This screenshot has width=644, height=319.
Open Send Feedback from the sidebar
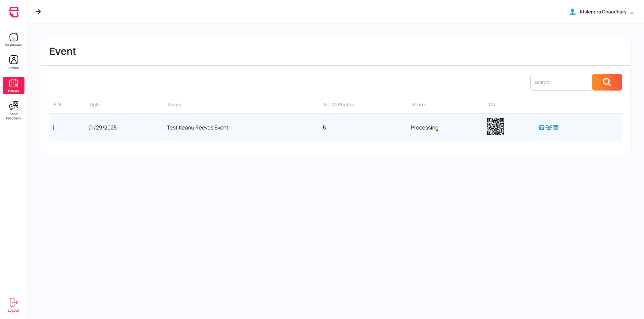tap(14, 110)
